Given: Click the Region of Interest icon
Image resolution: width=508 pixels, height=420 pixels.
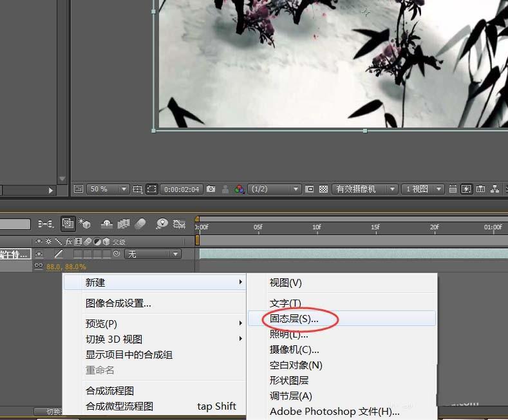Looking at the screenshot, I should pyautogui.click(x=310, y=189).
